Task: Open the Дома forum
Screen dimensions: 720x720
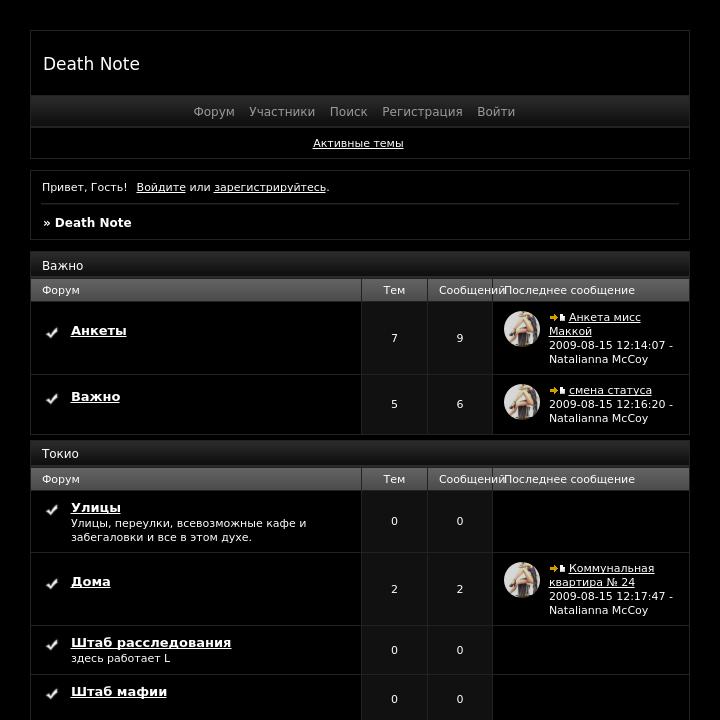Action: pyautogui.click(x=90, y=582)
